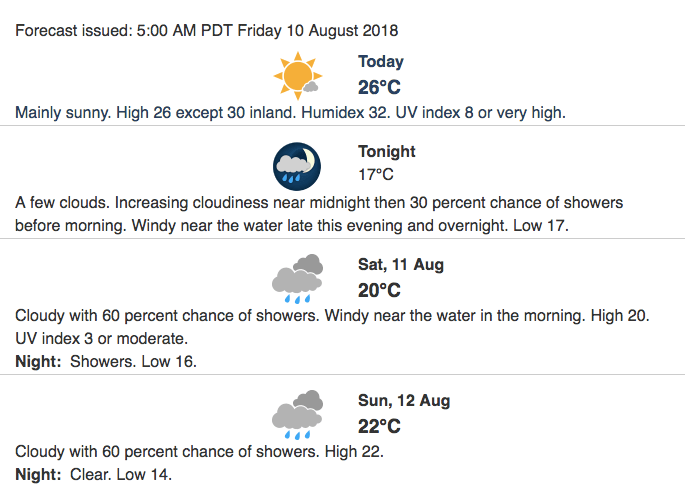Click Saturday's Night label

[38, 362]
